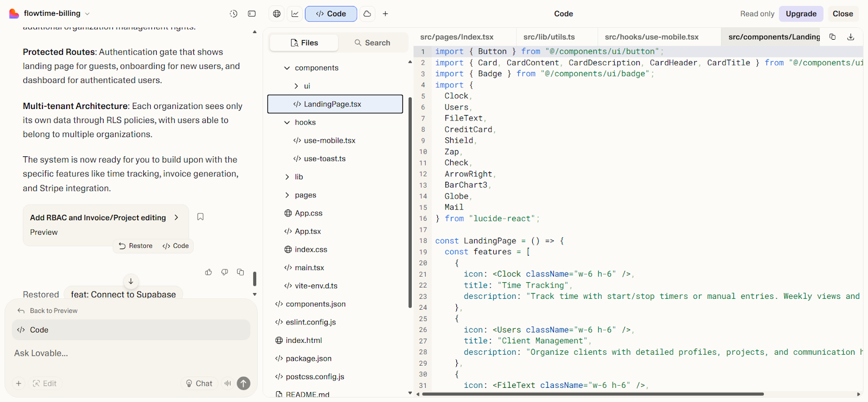Expand the ui folder
Image resolution: width=868 pixels, height=402 pixels.
click(296, 86)
